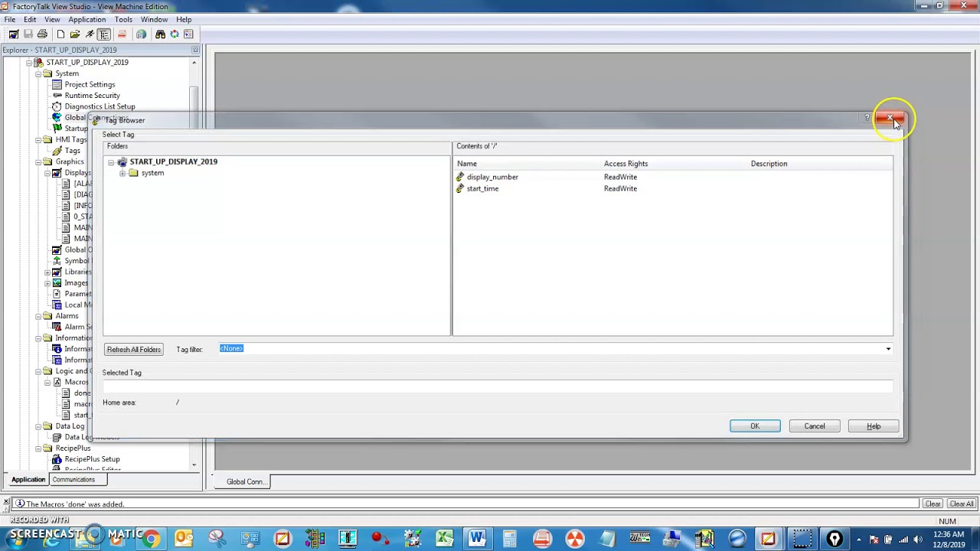Select Runtime Security in the Explorer tree
Viewport: 980px width, 551px height.
click(x=92, y=96)
